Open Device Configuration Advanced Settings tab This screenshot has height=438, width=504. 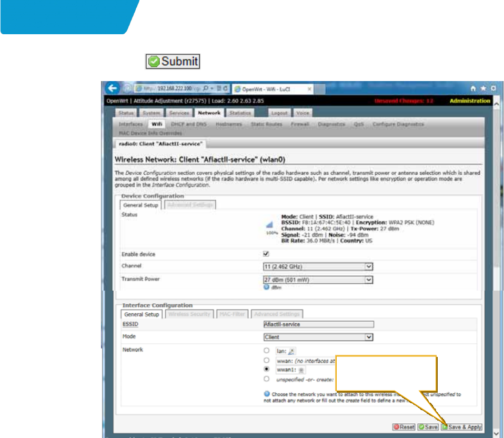pos(190,205)
